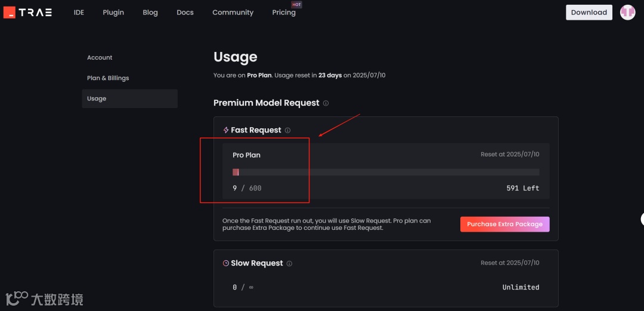Open the Plugin menu item
The image size is (644, 311).
click(x=113, y=13)
